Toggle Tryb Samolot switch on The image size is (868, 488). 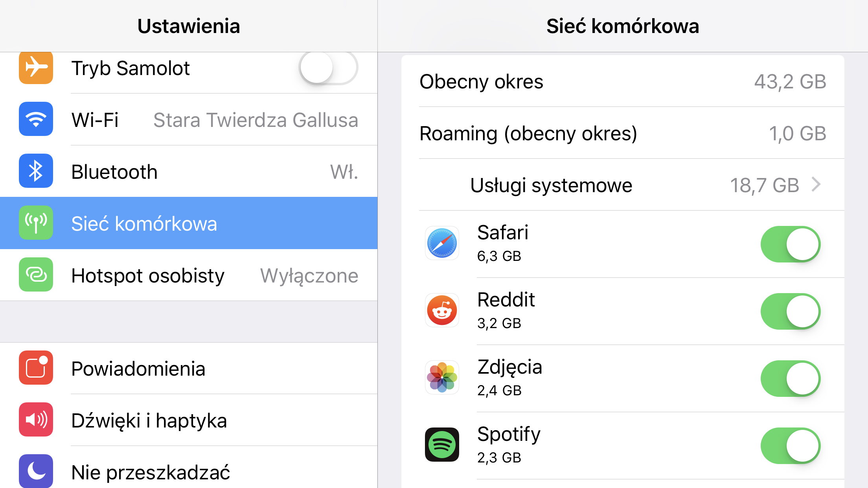click(x=328, y=68)
